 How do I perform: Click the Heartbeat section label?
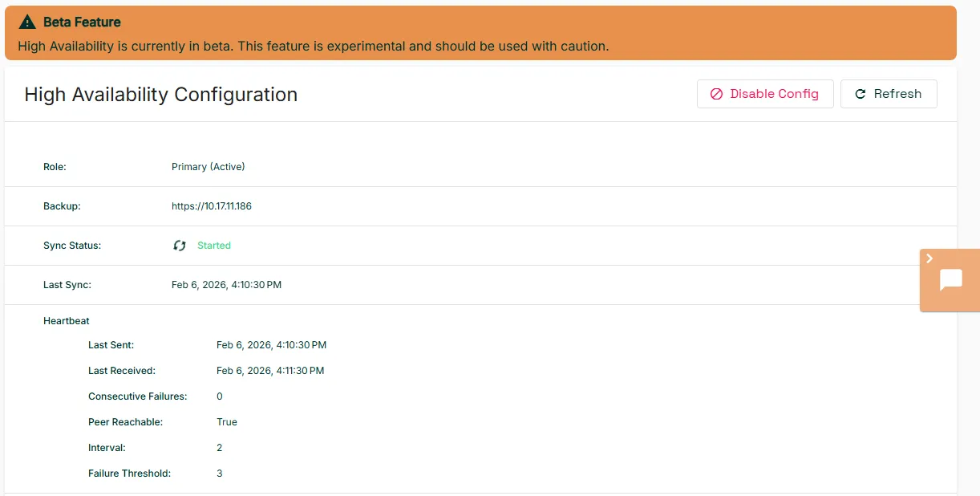pyautogui.click(x=67, y=321)
